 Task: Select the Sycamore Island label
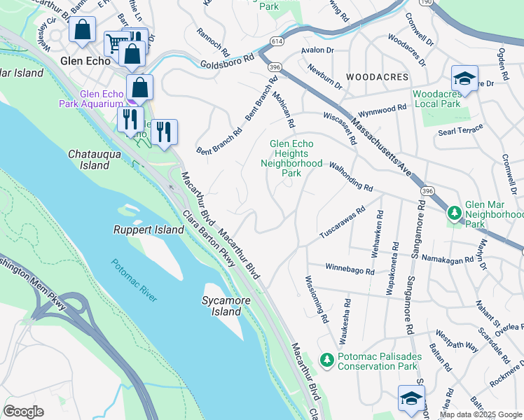pyautogui.click(x=226, y=306)
